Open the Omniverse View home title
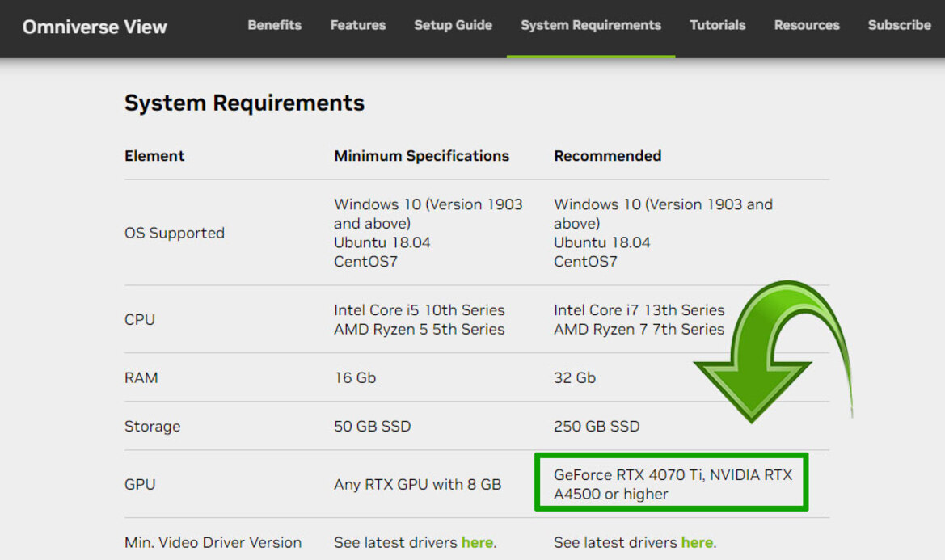The width and height of the screenshot is (945, 560). [x=95, y=27]
